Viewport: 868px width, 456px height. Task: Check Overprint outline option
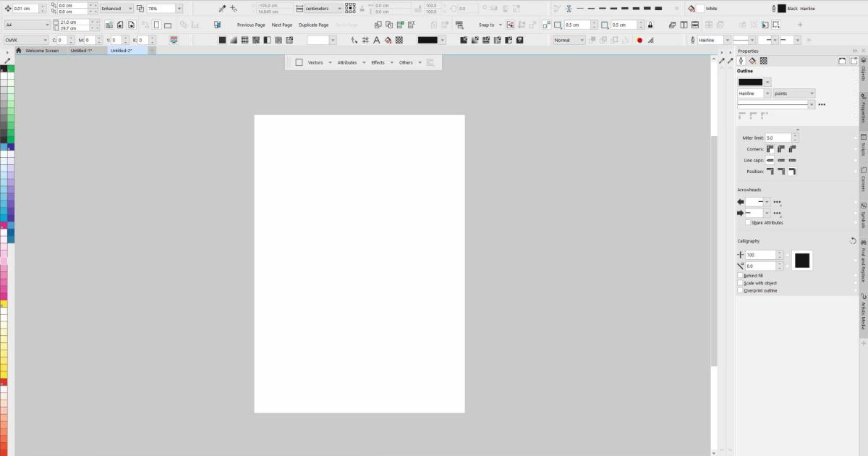[x=740, y=290]
